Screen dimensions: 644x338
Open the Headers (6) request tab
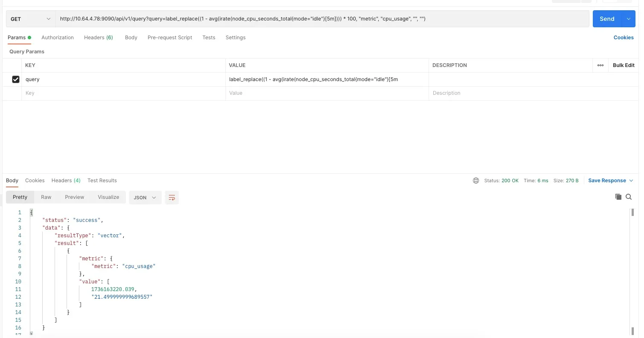coord(99,38)
